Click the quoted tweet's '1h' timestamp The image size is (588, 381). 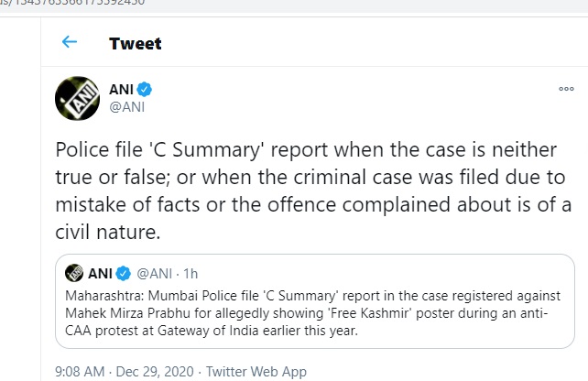191,272
